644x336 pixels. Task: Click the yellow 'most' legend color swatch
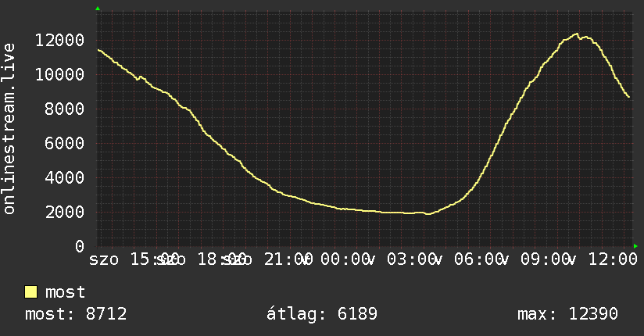[x=30, y=292]
